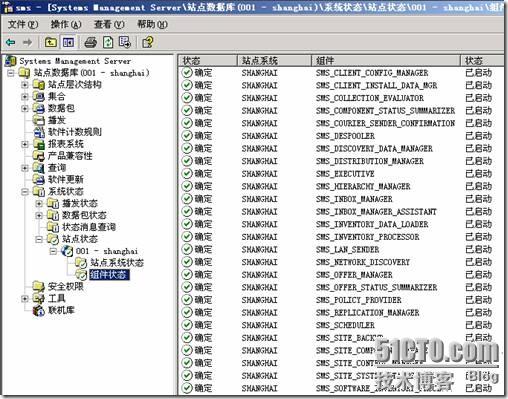Open the 操作(A) menu
This screenshot has height=399, width=508.
point(66,24)
